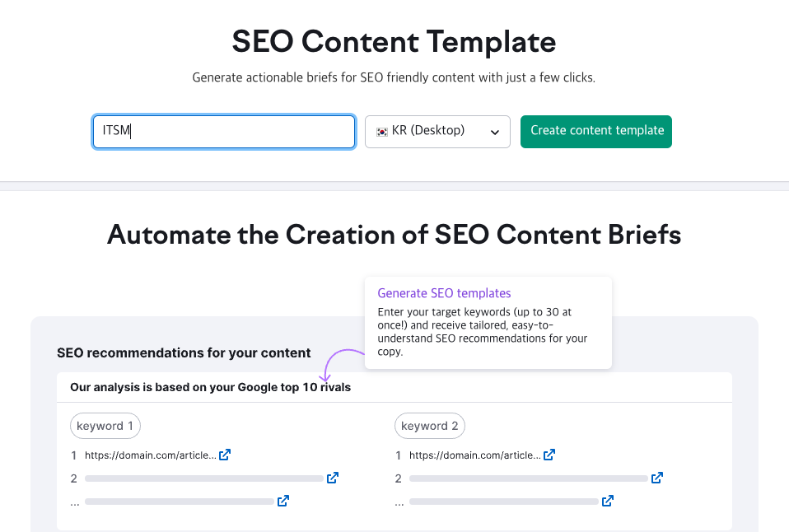Click the external link icon on keyword 2's last row
Viewport: 789px width, 532px height.
607,500
